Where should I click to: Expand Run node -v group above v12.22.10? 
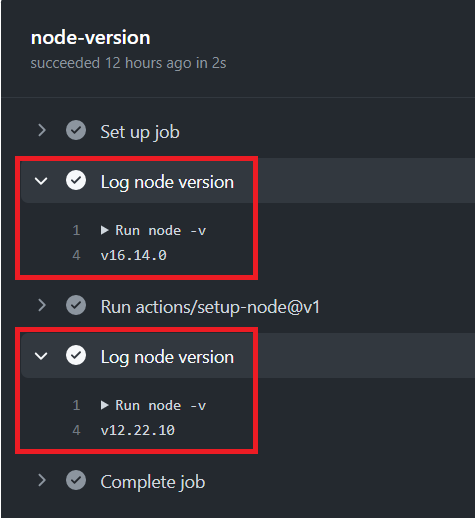pos(105,405)
